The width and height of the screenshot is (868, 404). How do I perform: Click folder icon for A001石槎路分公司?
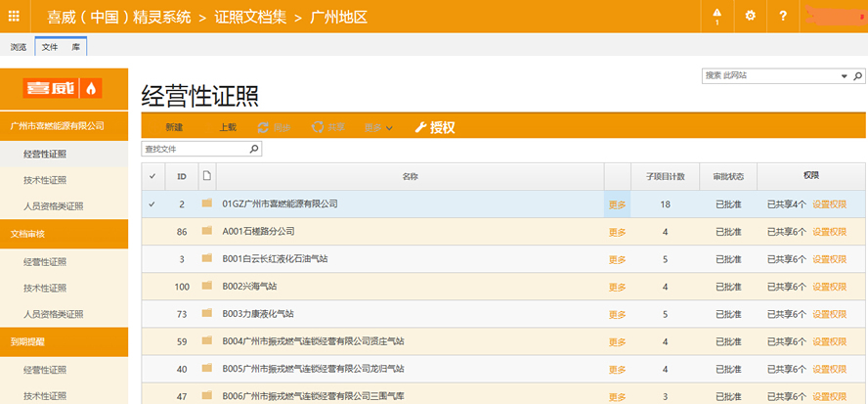[x=207, y=231]
